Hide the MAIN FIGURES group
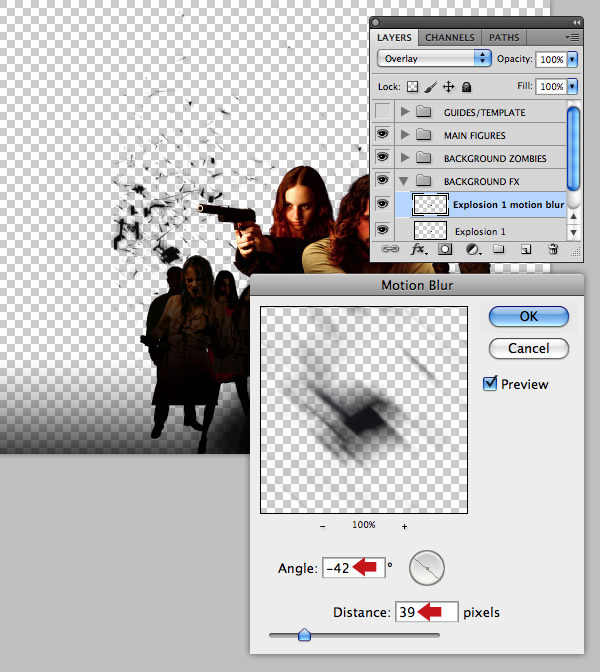Viewport: 600px width, 672px height. [x=382, y=134]
